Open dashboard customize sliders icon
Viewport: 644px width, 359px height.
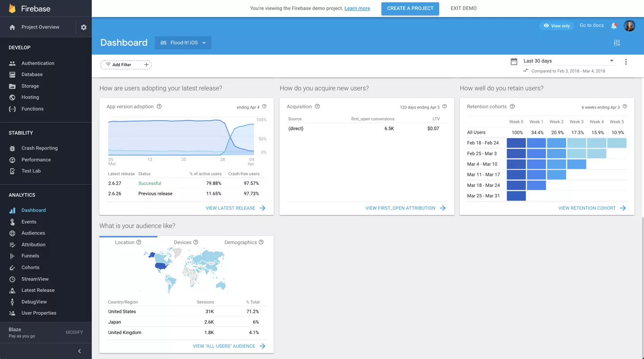tap(617, 43)
